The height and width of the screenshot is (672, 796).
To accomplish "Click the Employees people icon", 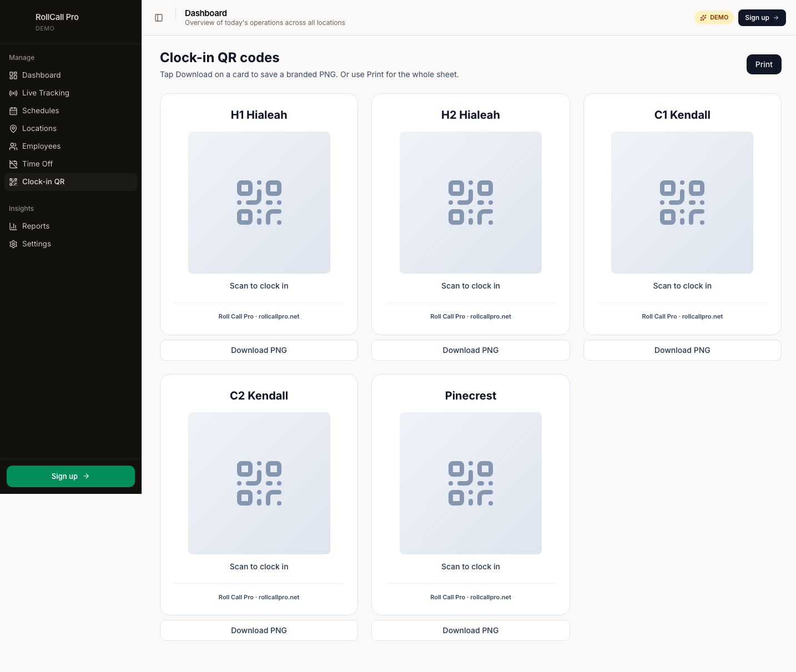I will (13, 146).
